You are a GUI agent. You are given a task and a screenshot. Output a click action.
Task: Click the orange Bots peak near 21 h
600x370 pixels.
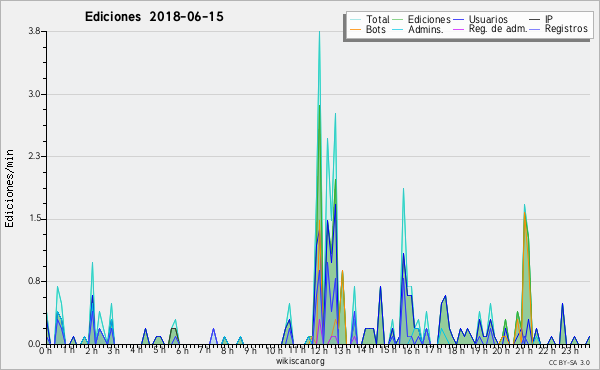click(525, 214)
